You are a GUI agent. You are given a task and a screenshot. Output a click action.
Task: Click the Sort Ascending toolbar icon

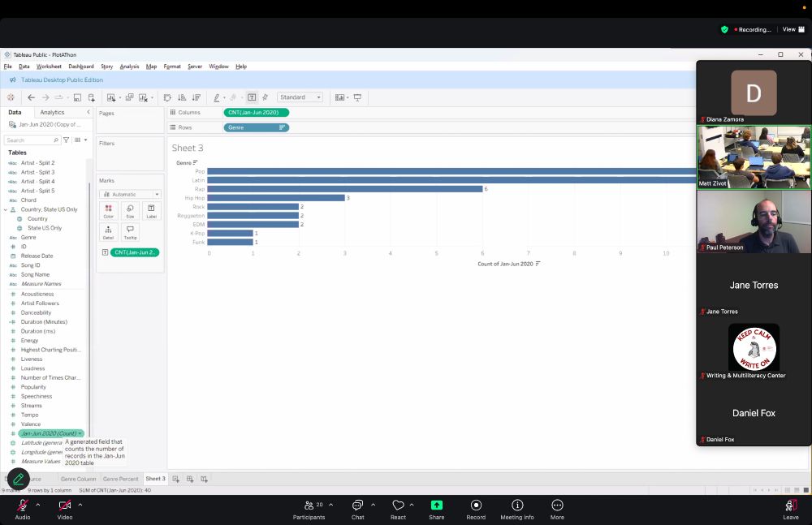pyautogui.click(x=182, y=97)
